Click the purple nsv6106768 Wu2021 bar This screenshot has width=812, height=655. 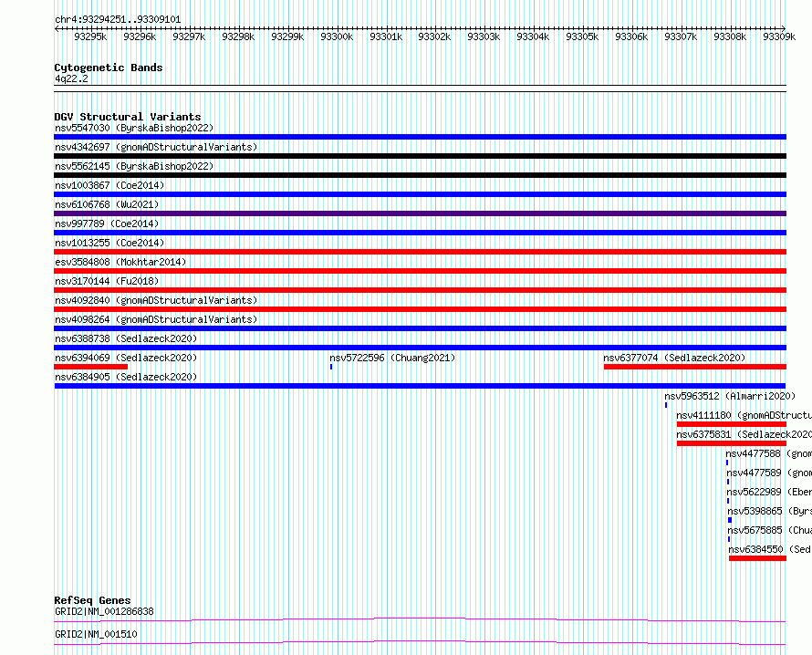pyautogui.click(x=420, y=213)
